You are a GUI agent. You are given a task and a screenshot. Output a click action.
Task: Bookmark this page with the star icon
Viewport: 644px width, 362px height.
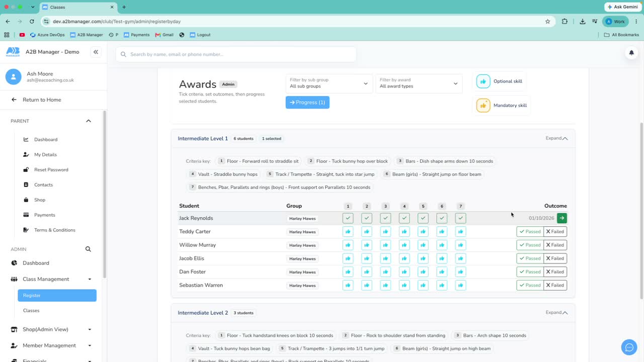[x=547, y=22]
